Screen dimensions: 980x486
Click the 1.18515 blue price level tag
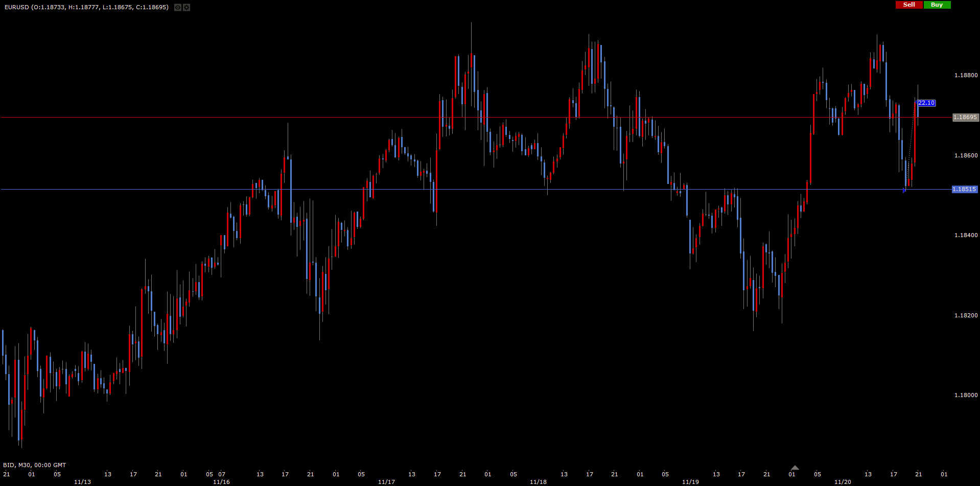[x=964, y=190]
